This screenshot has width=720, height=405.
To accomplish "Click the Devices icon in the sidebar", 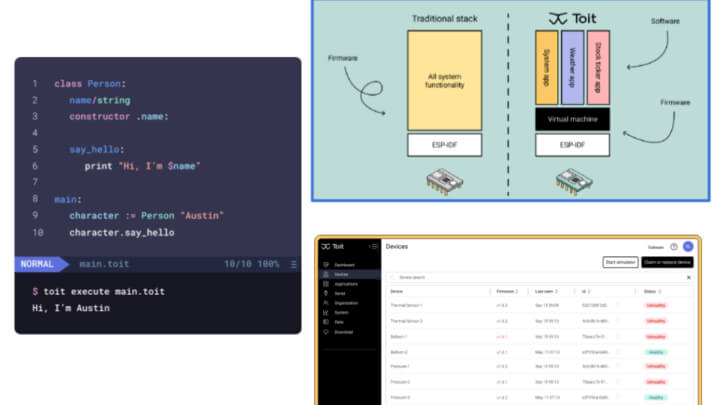I will [x=326, y=274].
